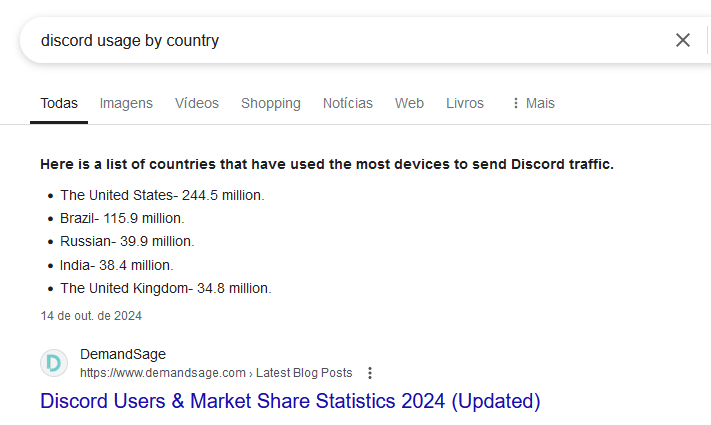The width and height of the screenshot is (711, 425).
Task: Open the Shopping results tab
Action: point(271,103)
